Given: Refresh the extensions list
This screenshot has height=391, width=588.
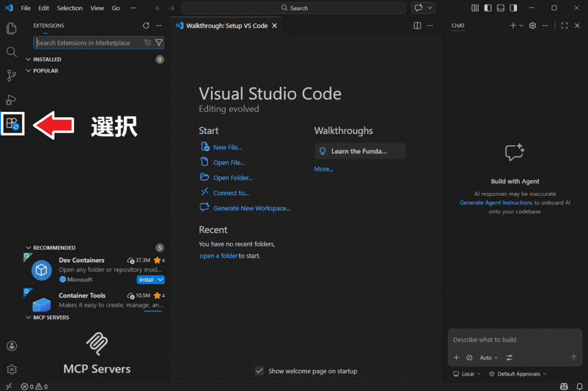Looking at the screenshot, I should [x=146, y=26].
